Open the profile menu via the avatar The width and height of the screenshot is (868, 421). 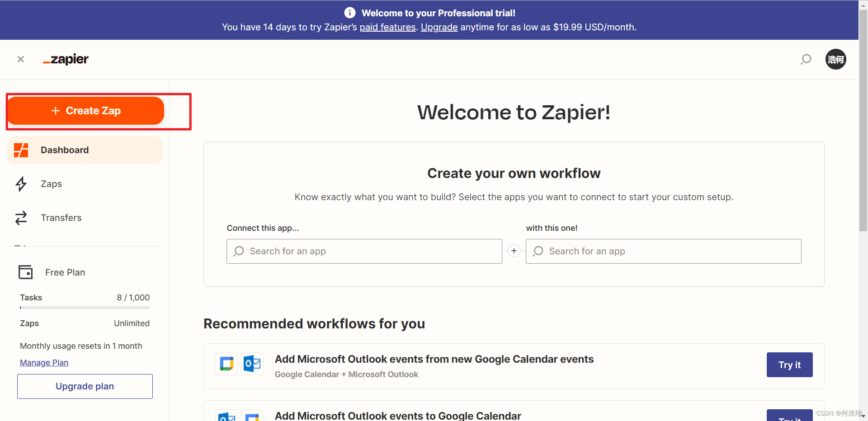pos(835,59)
